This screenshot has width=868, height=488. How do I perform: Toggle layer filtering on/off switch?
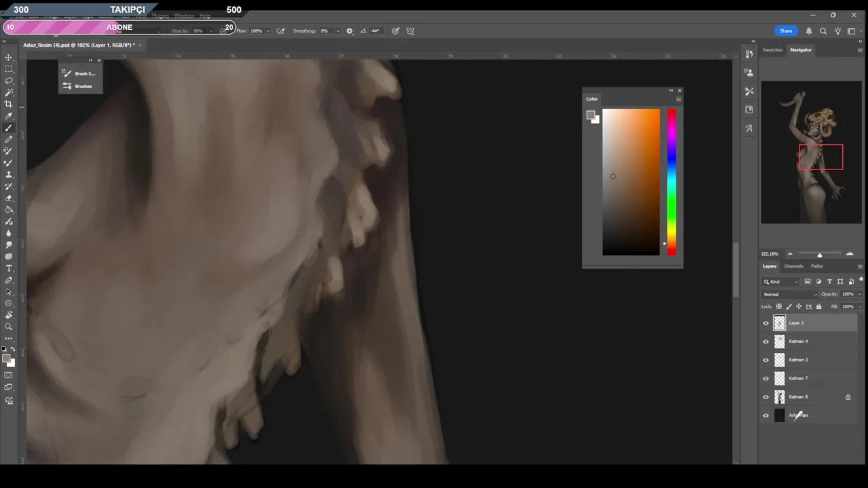(x=861, y=280)
